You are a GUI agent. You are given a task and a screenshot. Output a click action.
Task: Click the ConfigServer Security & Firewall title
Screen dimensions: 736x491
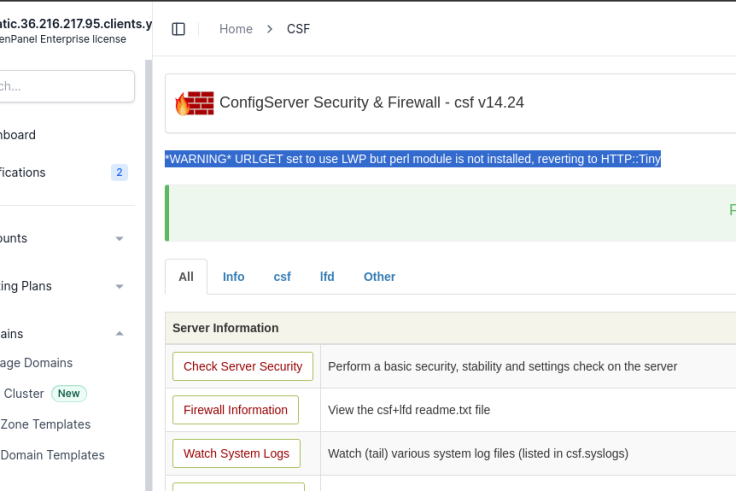[x=371, y=102]
